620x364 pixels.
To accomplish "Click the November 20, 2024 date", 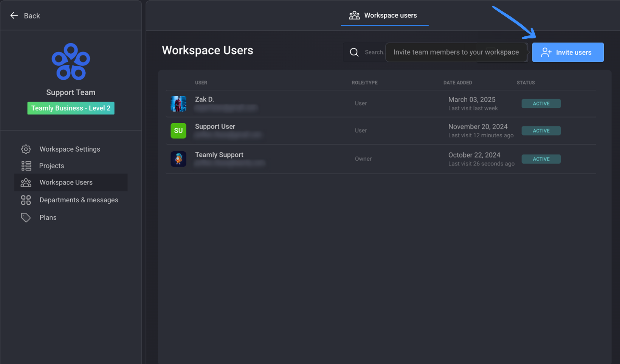I will coord(478,127).
